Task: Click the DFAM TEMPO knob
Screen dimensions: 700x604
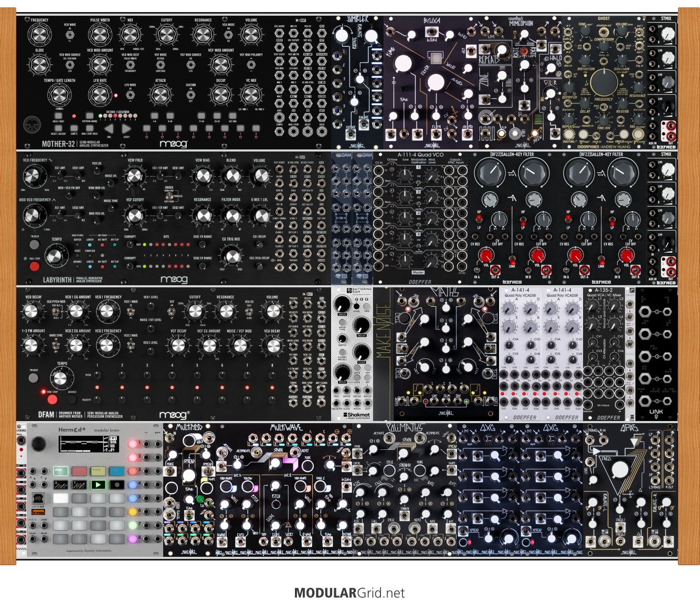Action: point(62,379)
